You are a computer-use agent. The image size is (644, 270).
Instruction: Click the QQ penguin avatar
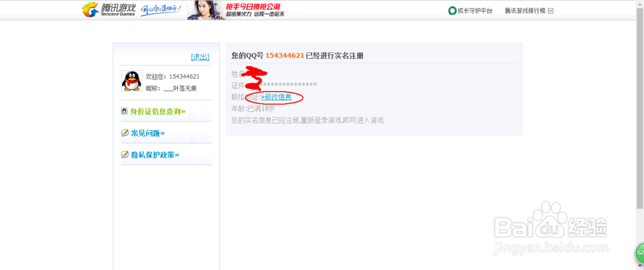pyautogui.click(x=131, y=81)
